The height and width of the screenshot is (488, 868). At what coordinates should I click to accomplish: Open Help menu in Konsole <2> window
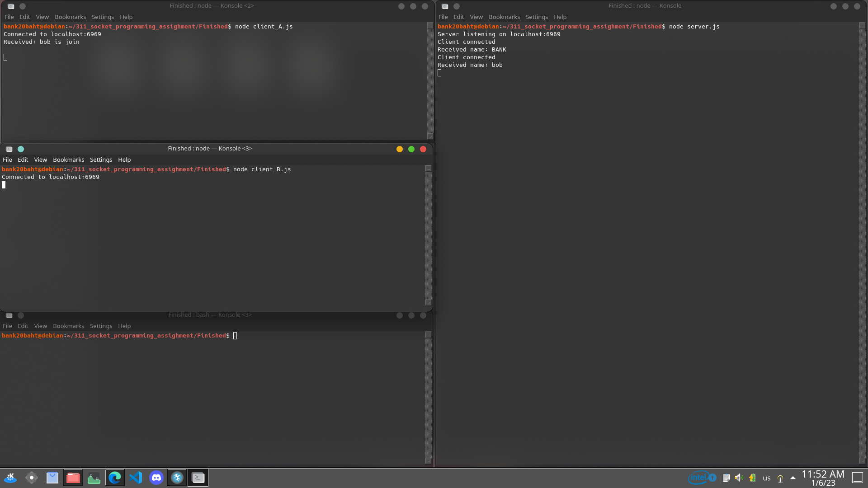point(126,17)
